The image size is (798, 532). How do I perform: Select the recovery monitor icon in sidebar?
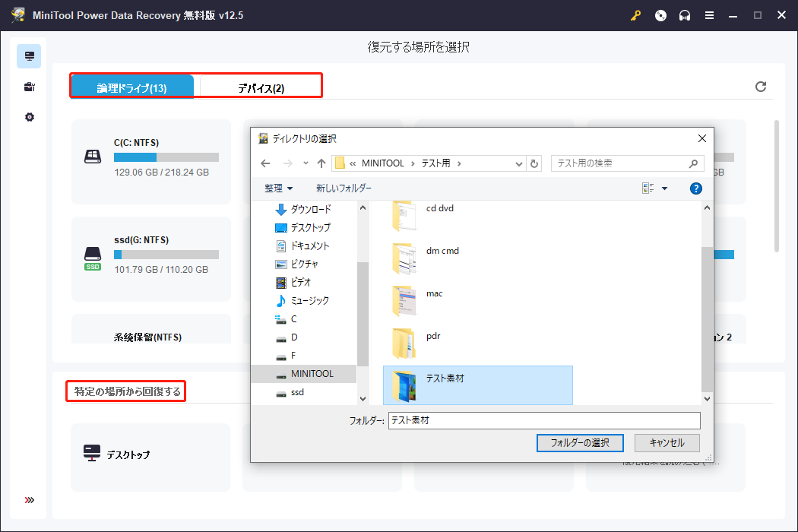point(29,56)
